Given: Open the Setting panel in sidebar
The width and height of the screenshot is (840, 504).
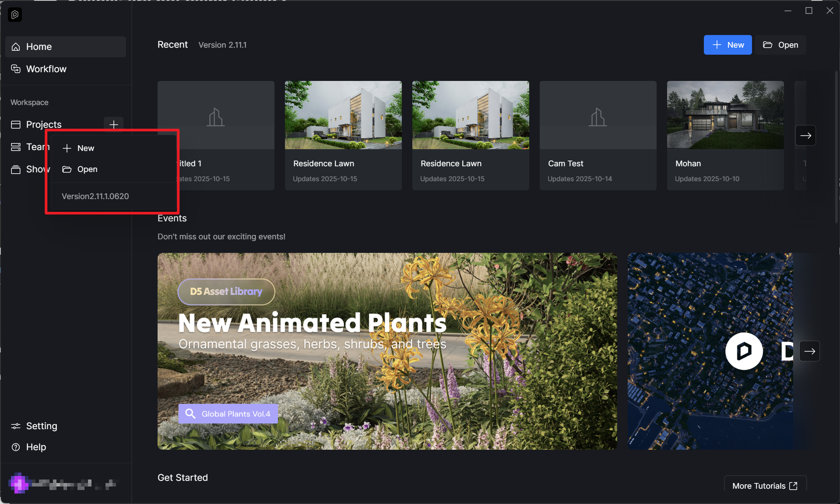Looking at the screenshot, I should click(41, 426).
